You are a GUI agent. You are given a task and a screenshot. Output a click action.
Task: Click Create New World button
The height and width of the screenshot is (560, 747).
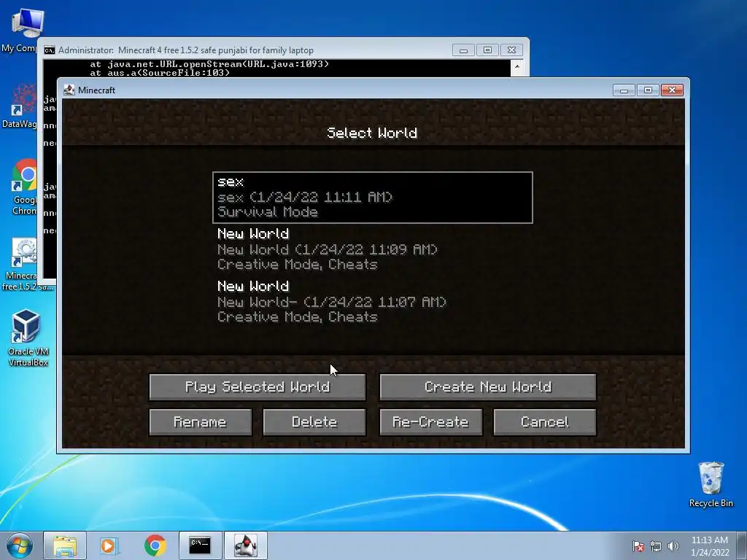click(x=488, y=386)
